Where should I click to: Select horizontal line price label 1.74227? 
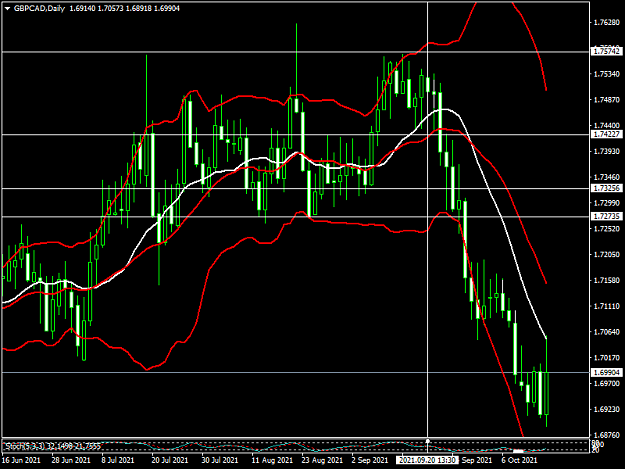tap(607, 134)
